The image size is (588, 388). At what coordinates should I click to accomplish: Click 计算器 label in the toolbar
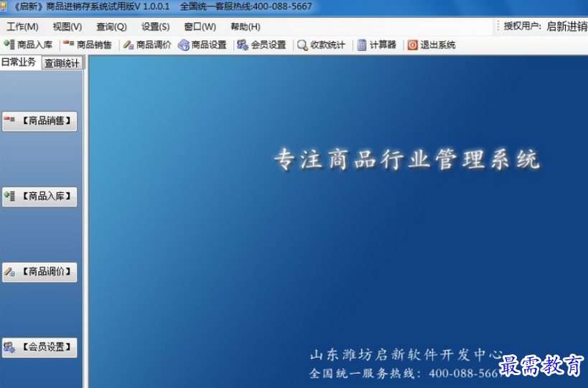pos(383,45)
